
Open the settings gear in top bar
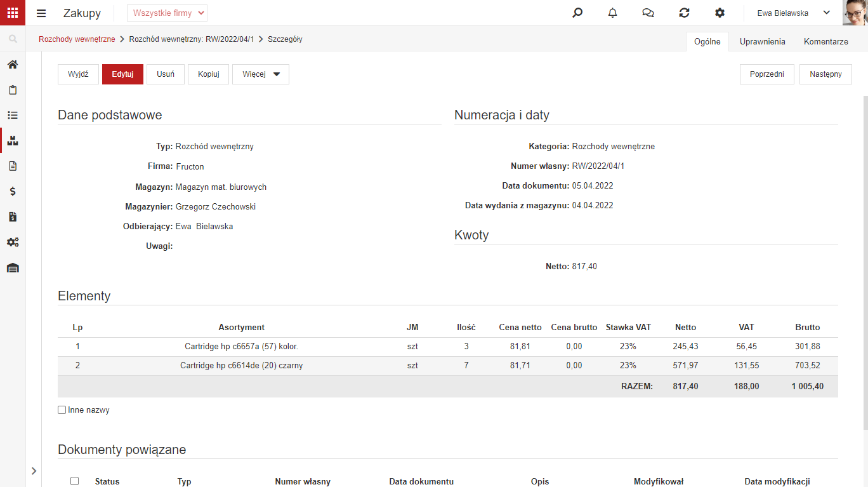(720, 13)
